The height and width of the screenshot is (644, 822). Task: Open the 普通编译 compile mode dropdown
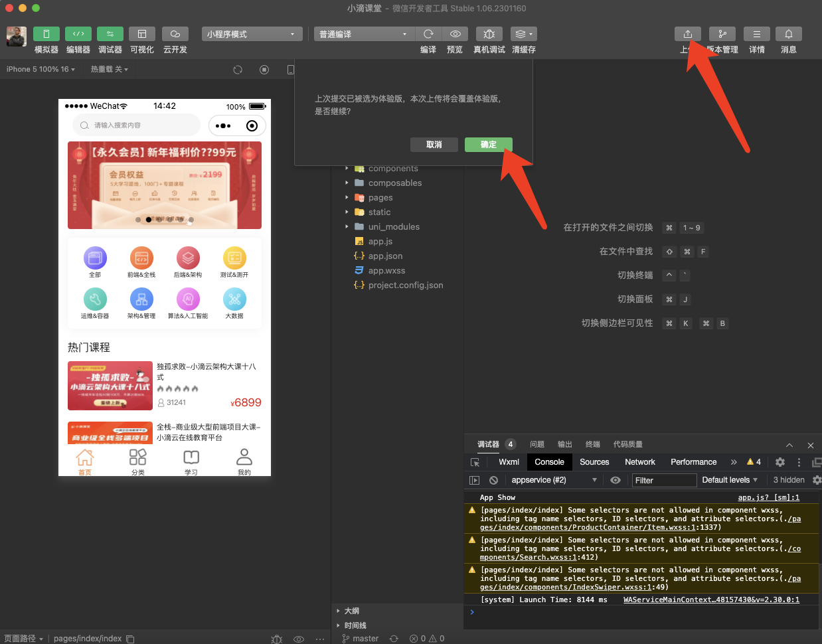(x=364, y=34)
